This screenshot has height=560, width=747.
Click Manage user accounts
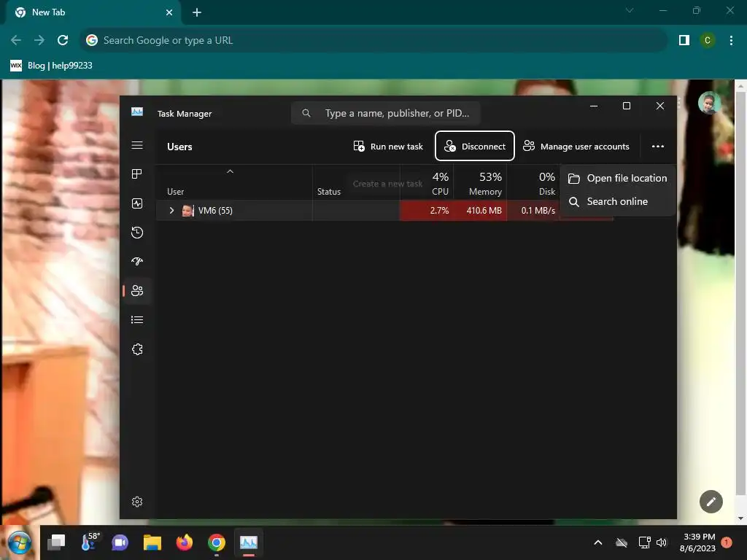point(576,146)
